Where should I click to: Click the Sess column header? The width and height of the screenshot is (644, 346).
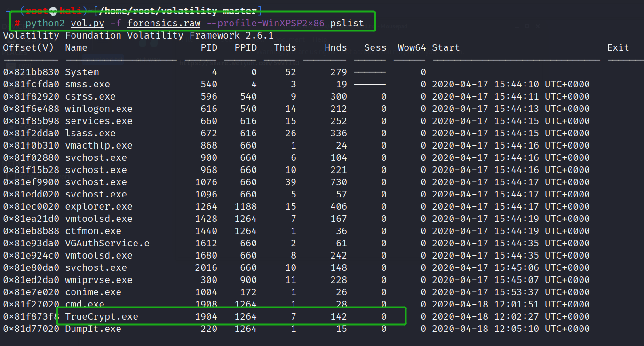375,48
